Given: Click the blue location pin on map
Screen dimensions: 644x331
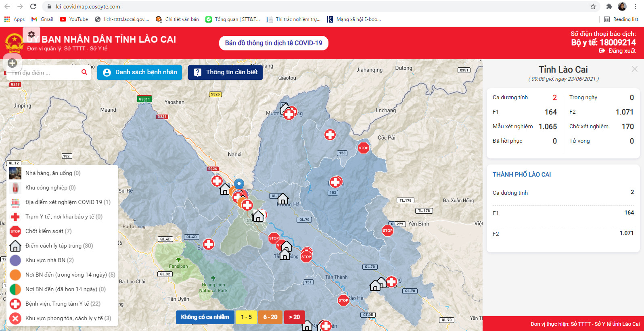Looking at the screenshot, I should click(x=239, y=184).
